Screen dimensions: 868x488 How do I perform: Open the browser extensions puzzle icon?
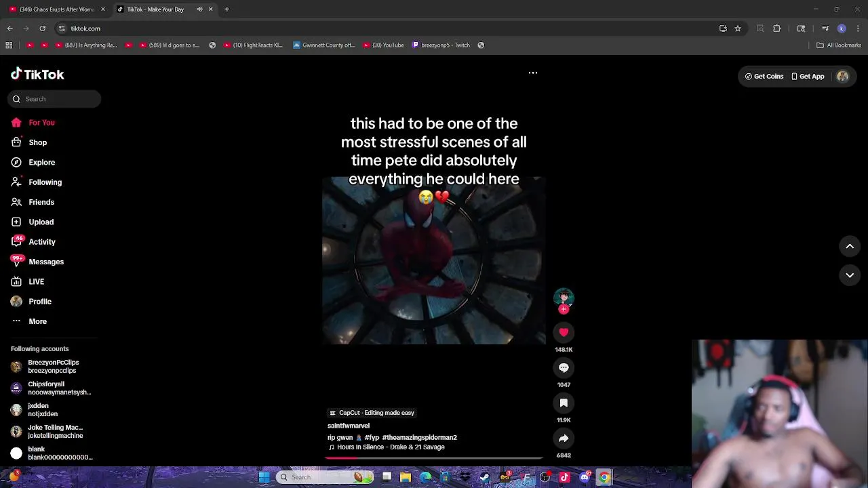(x=777, y=28)
